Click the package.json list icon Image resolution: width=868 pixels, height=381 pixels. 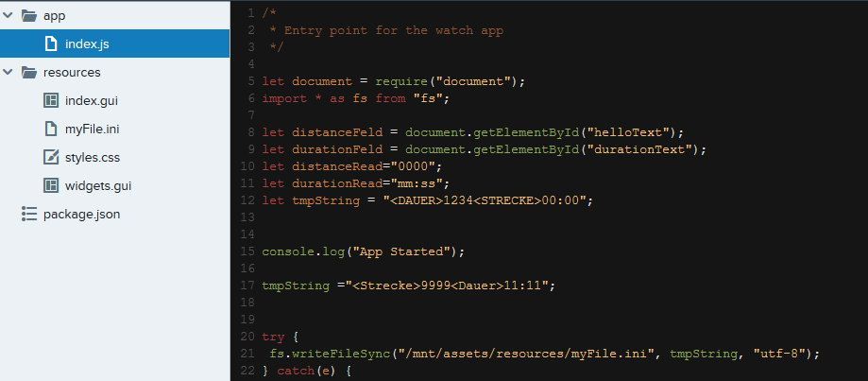[x=28, y=214]
